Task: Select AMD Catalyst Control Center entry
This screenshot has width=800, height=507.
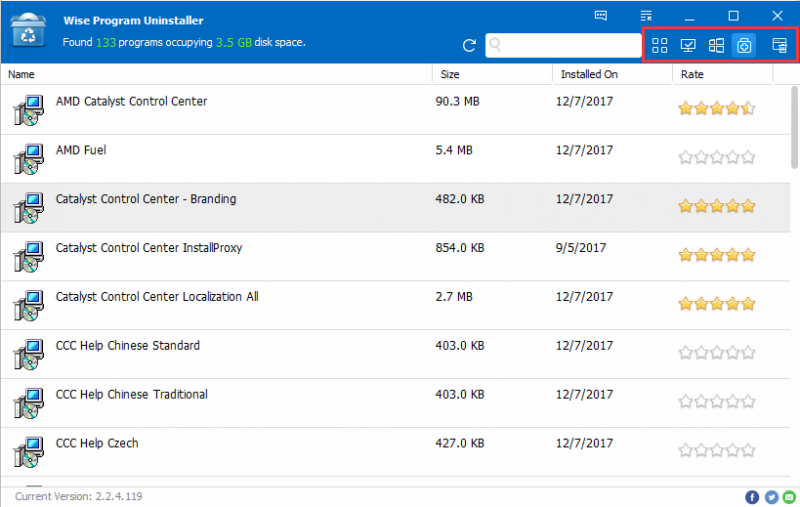Action: click(x=395, y=110)
